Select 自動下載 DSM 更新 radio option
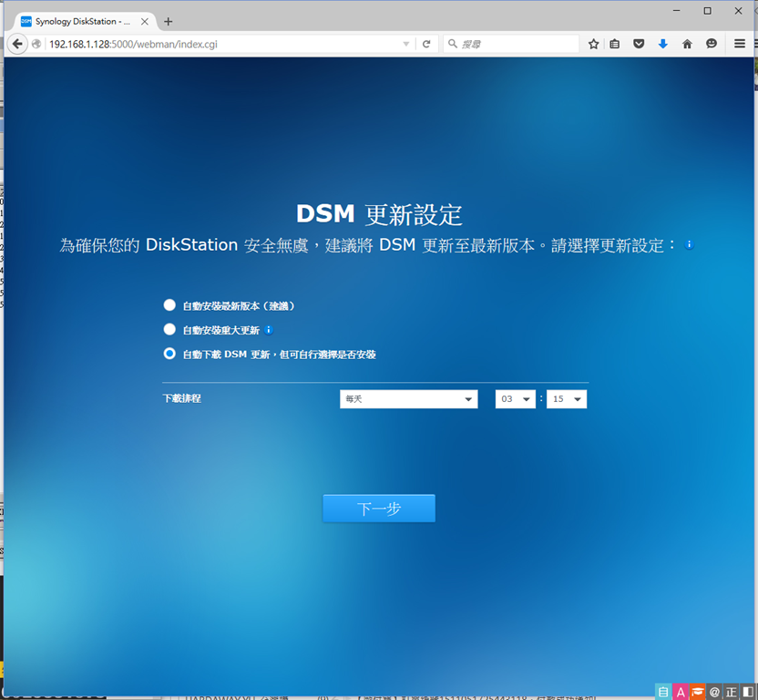The height and width of the screenshot is (700, 758). [x=169, y=354]
